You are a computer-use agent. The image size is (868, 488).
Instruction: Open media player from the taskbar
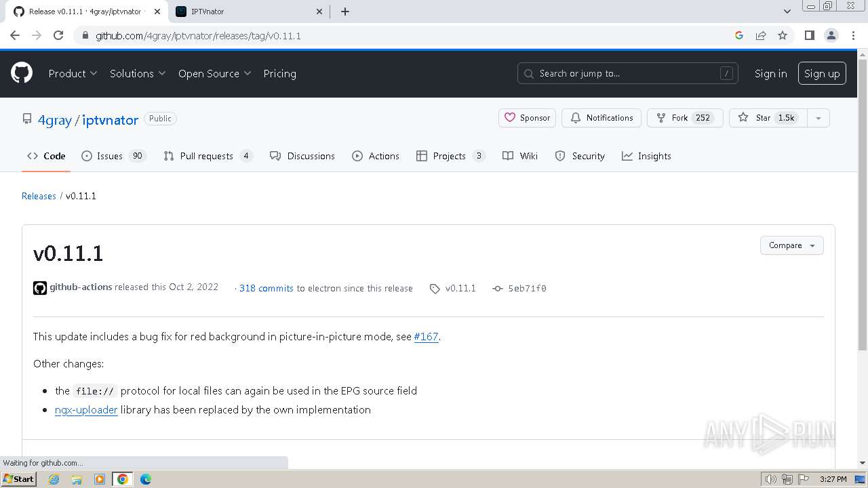(100, 479)
